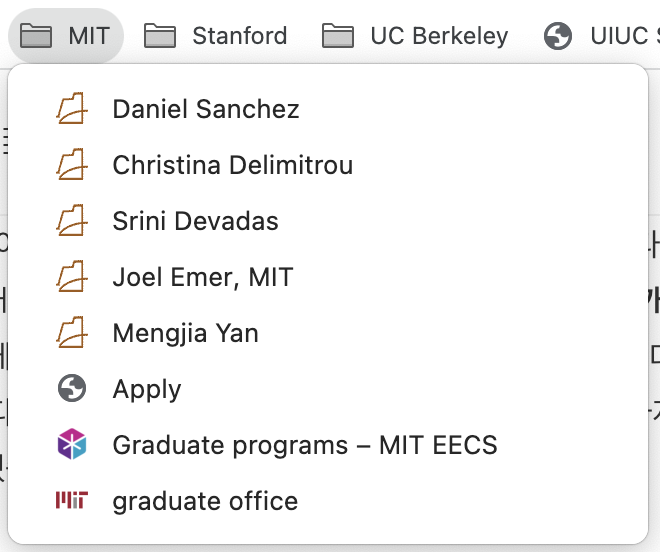Screen dimensions: 660x552
Task: Collapse the MIT bookmarks folder
Action: point(66,36)
